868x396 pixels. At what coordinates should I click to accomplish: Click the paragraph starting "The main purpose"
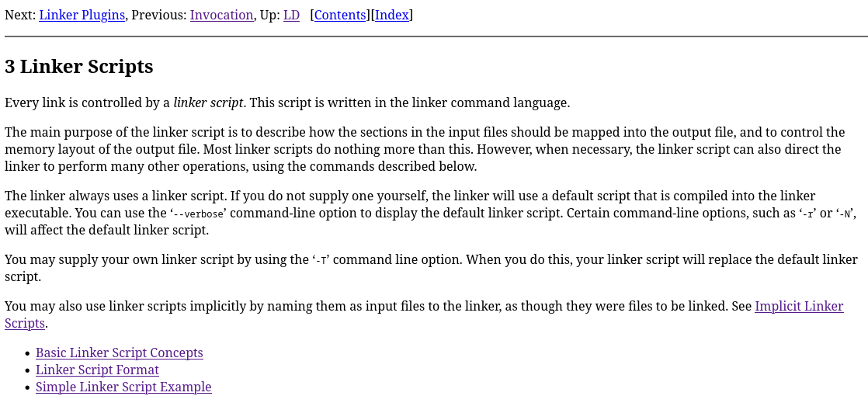point(424,149)
